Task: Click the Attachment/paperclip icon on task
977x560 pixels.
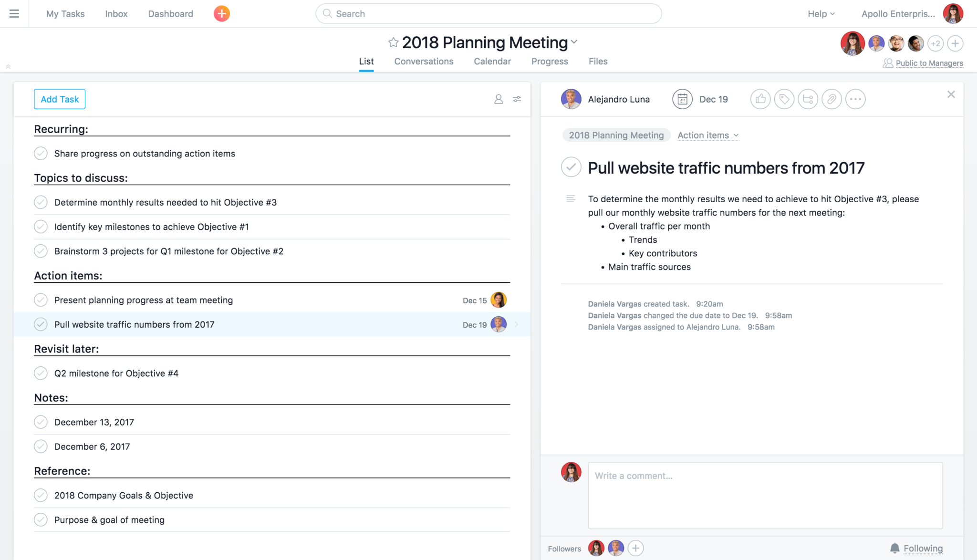Action: pos(831,99)
